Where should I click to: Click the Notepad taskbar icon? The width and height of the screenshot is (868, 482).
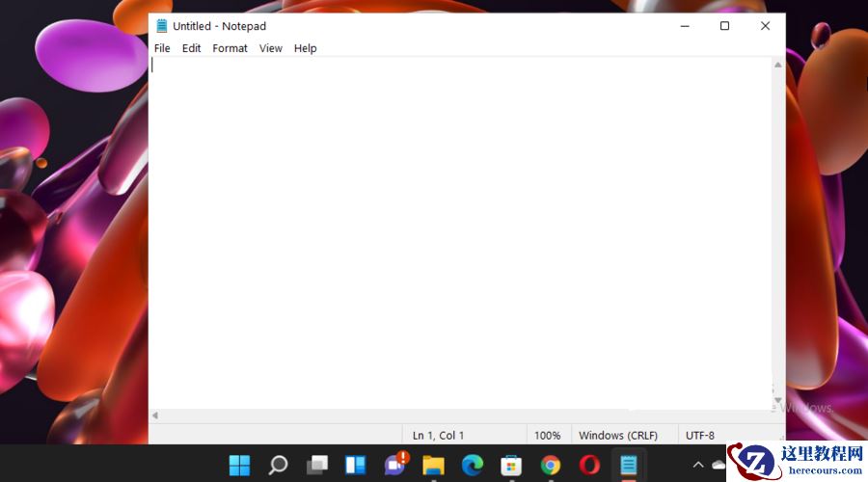(x=628, y=465)
